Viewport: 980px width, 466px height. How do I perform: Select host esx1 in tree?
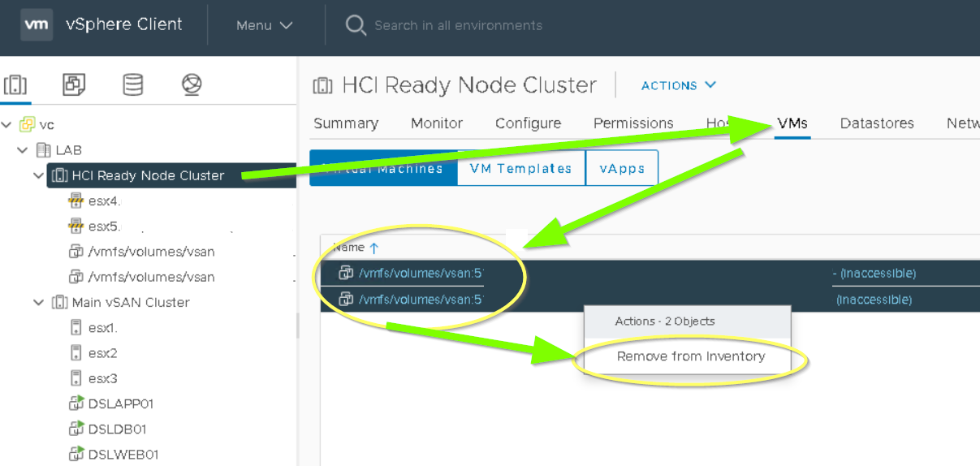pos(103,328)
